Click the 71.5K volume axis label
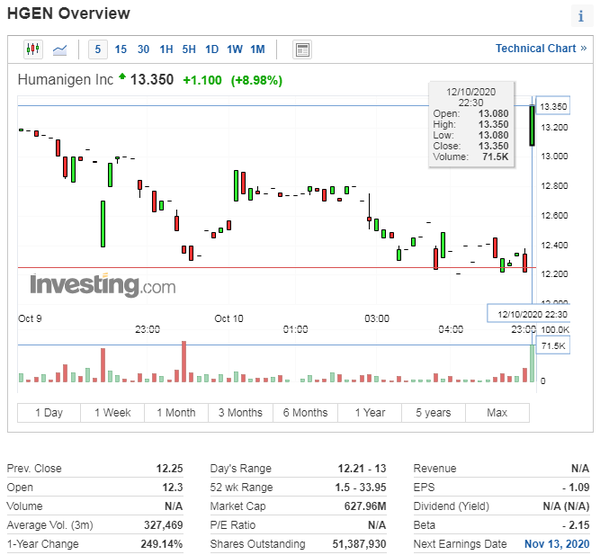 553,346
